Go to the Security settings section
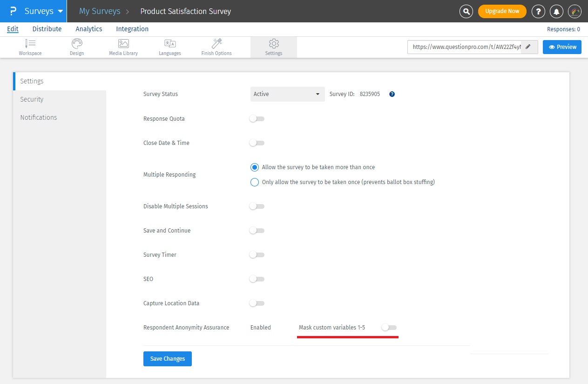Screen dimensions: 588x384 32,99
